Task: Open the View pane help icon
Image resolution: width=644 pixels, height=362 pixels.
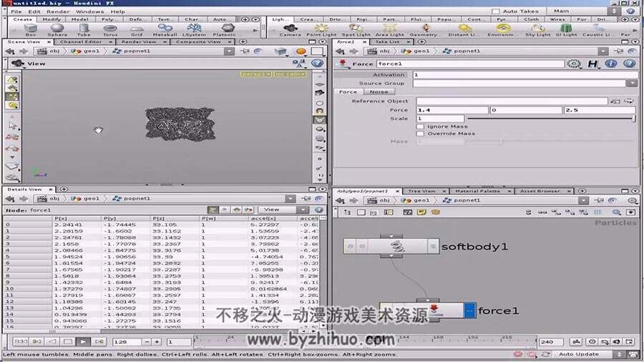Action: click(x=317, y=63)
